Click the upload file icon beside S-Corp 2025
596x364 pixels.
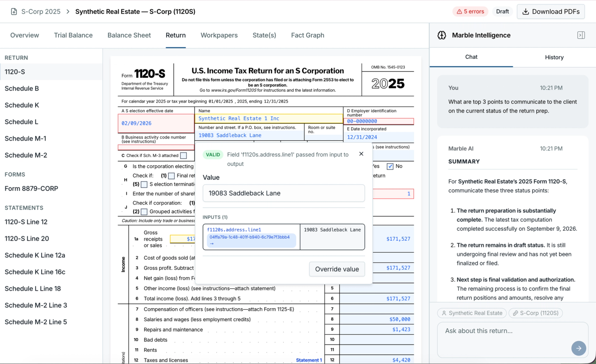(x=14, y=11)
